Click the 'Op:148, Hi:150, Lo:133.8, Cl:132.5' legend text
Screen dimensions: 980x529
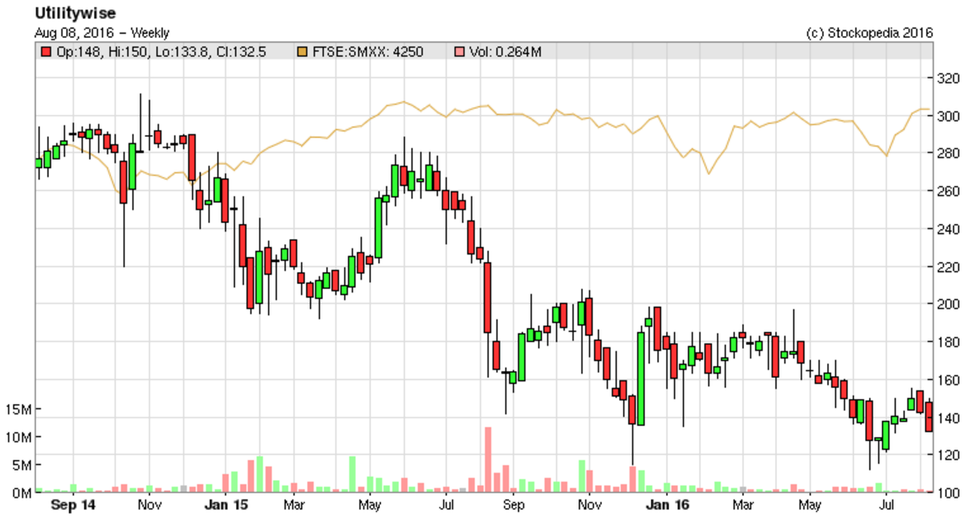[162, 52]
